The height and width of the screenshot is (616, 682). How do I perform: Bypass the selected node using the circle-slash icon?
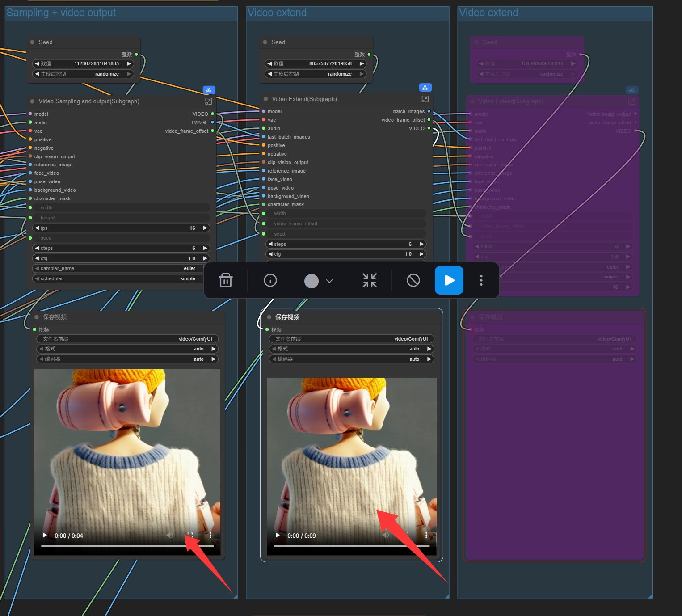[x=413, y=280]
